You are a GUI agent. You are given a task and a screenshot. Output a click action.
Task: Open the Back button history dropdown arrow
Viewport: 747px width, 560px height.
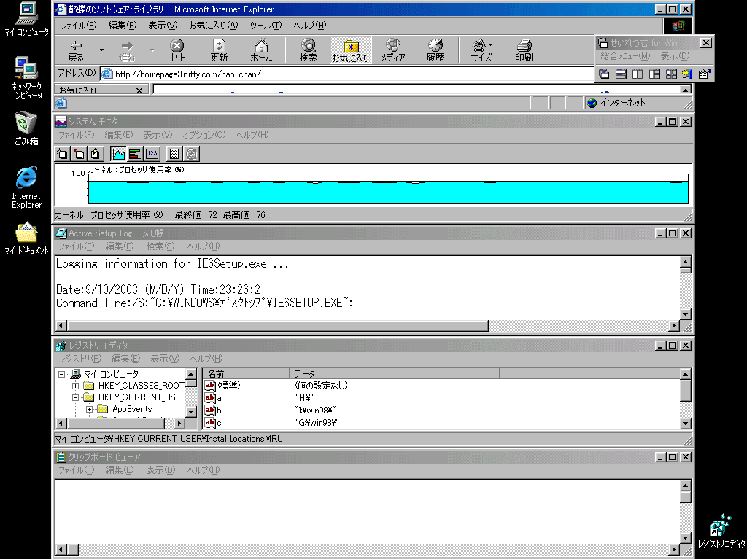[101, 50]
